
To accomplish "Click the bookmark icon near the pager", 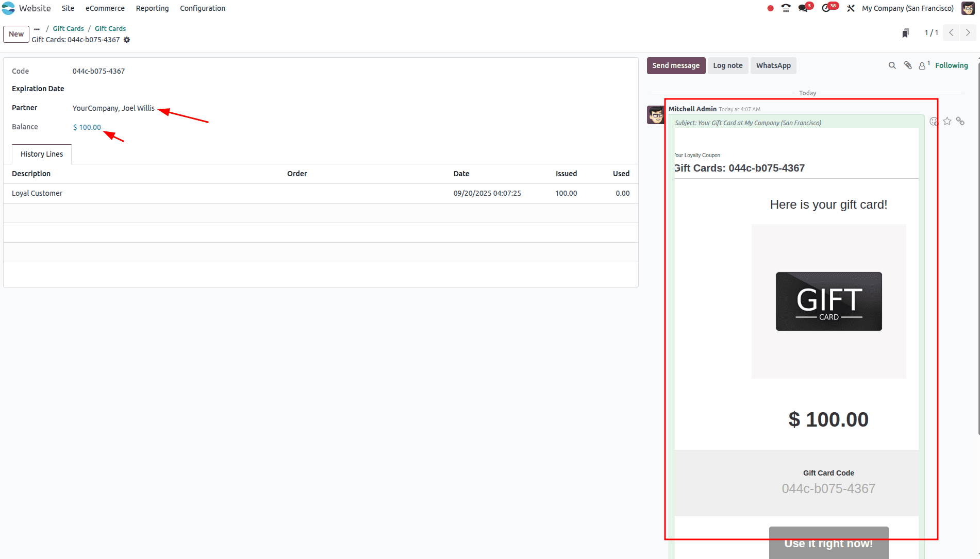I will [906, 33].
